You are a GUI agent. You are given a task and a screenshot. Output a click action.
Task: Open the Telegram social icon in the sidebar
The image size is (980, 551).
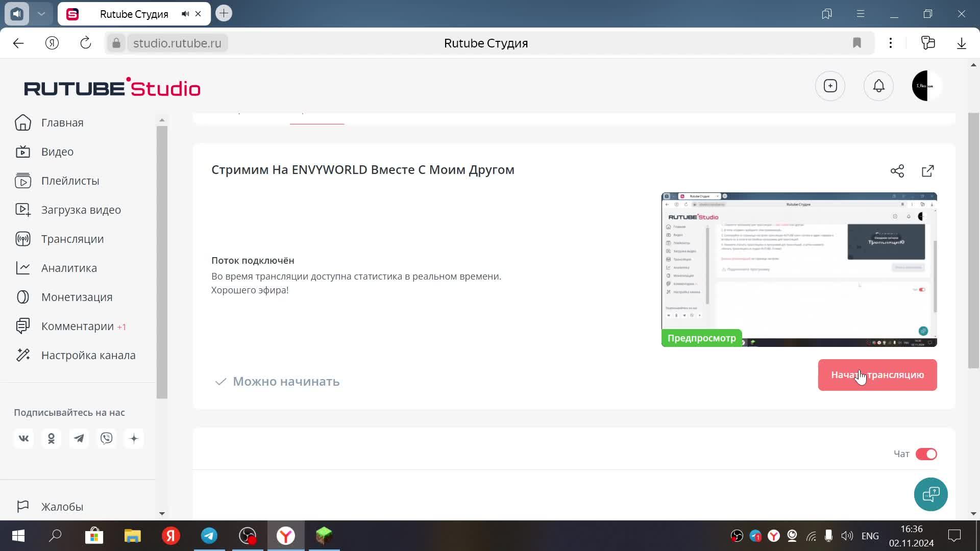click(x=79, y=439)
